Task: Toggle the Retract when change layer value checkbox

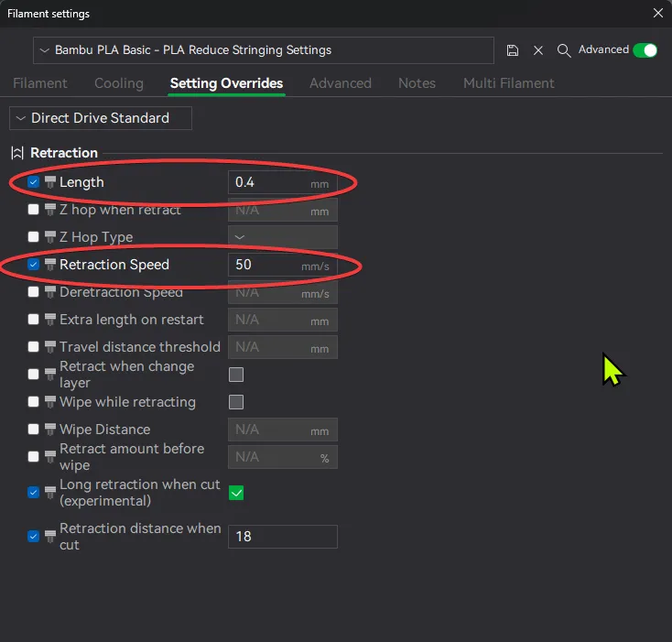Action: click(236, 375)
